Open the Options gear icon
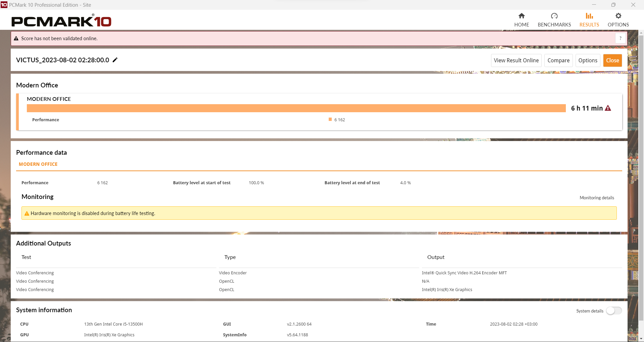The image size is (644, 342). [618, 16]
